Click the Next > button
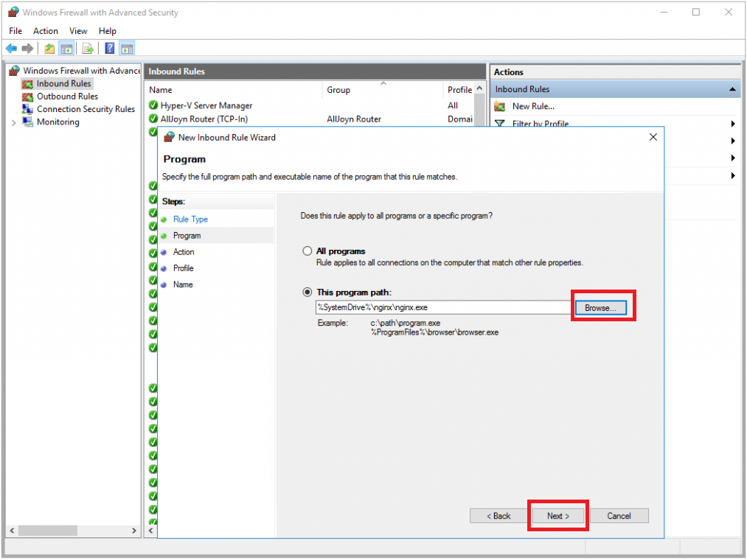Image resolution: width=747 pixels, height=560 pixels. [x=558, y=516]
